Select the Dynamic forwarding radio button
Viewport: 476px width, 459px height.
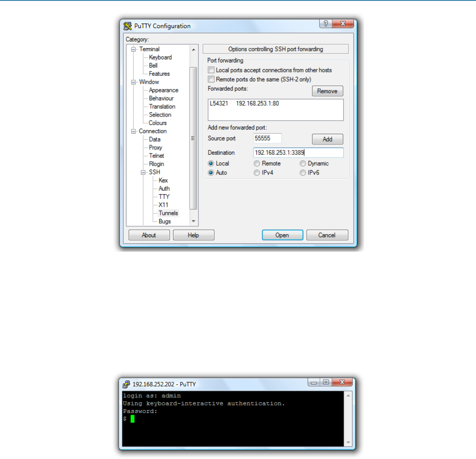303,164
